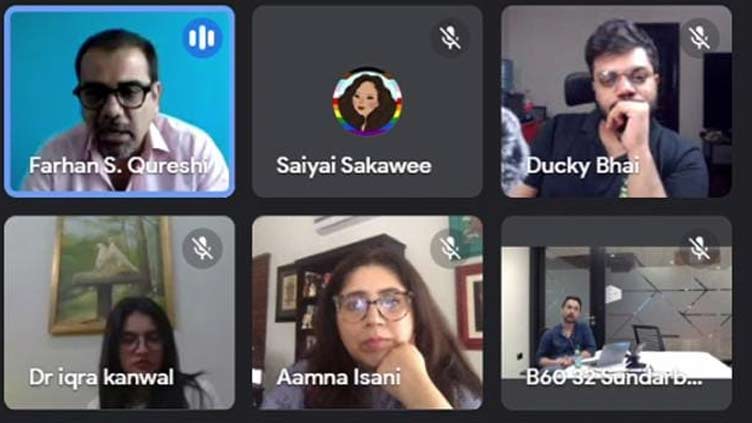Open Dr iqra kanwal's video feed
Viewport: 752px width, 423px height.
click(119, 312)
